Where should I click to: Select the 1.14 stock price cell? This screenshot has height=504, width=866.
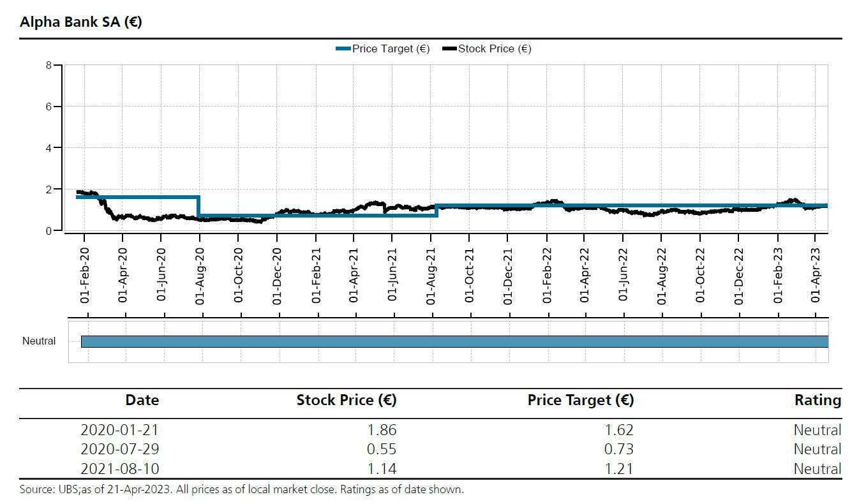coord(380,469)
